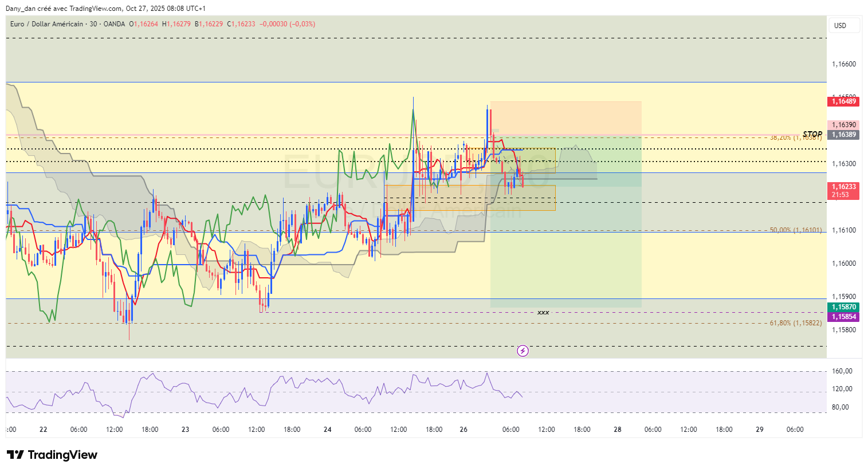Viewport: 868px width, 472px height.
Task: Select the pink 1,16390 price label
Action: 843,125
